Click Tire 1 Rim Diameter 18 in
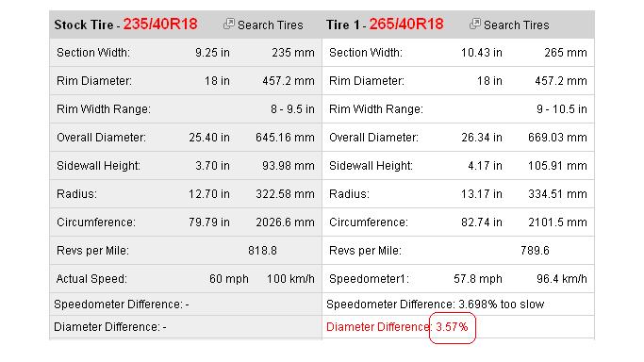644x362 pixels. 489,81
